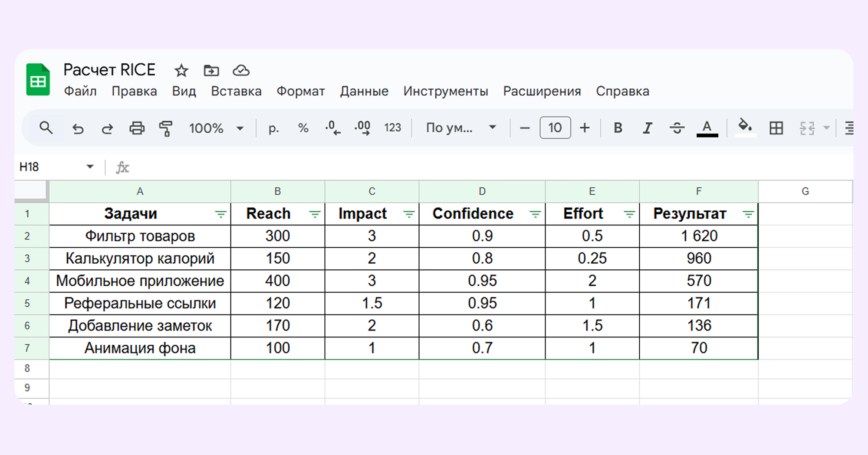Format as percent button
Image resolution: width=868 pixels, height=455 pixels.
coord(303,128)
